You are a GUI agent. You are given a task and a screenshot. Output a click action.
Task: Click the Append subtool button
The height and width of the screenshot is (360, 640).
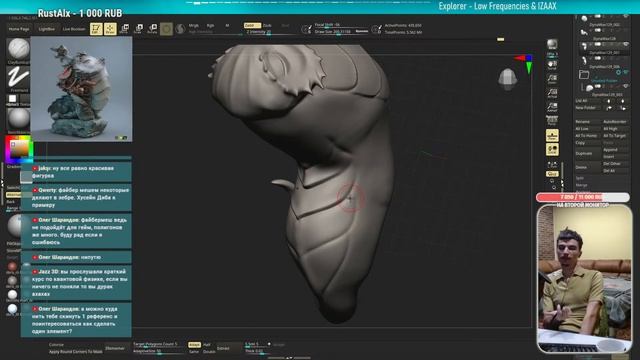tap(616, 150)
